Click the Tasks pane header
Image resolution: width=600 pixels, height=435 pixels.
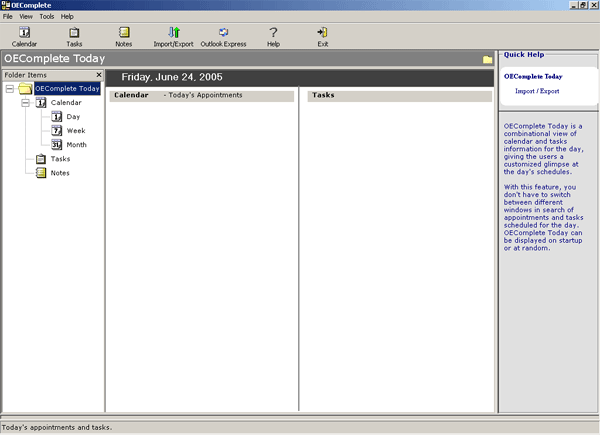click(x=399, y=96)
